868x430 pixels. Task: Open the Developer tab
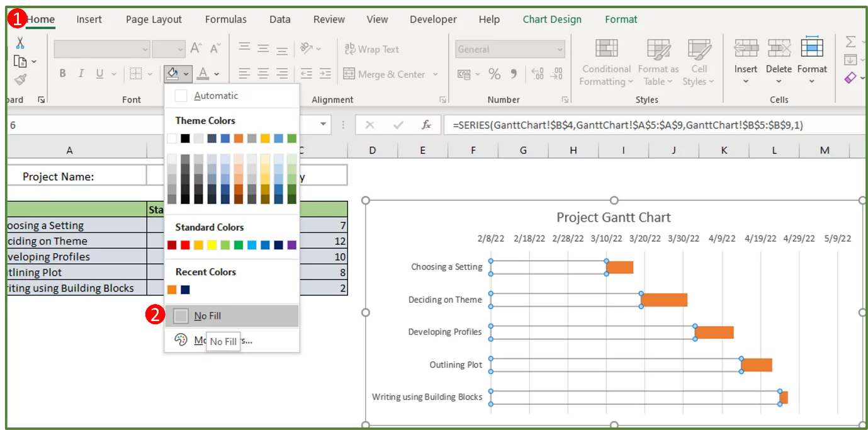pos(432,19)
